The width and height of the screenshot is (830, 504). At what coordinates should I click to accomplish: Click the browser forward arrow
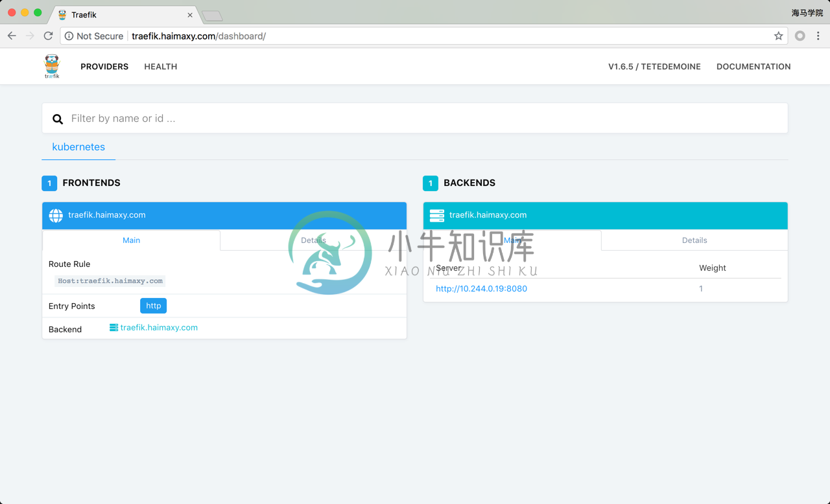(30, 36)
